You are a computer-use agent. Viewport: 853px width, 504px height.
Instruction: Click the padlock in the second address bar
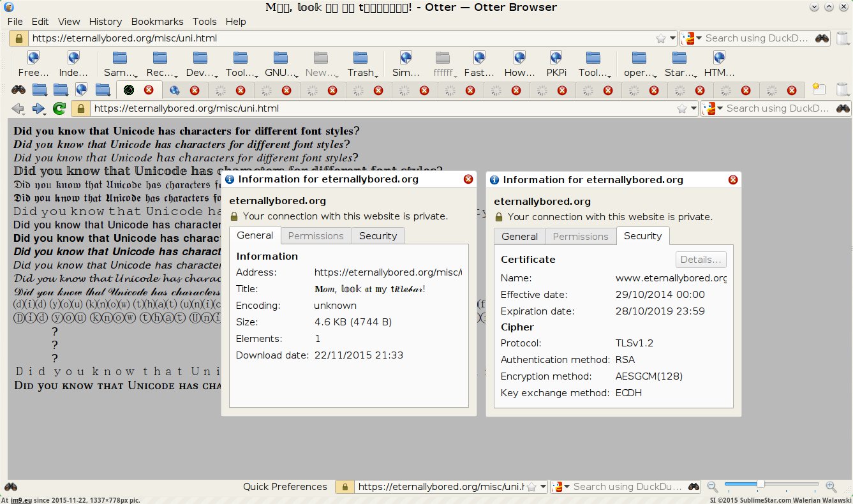[81, 108]
